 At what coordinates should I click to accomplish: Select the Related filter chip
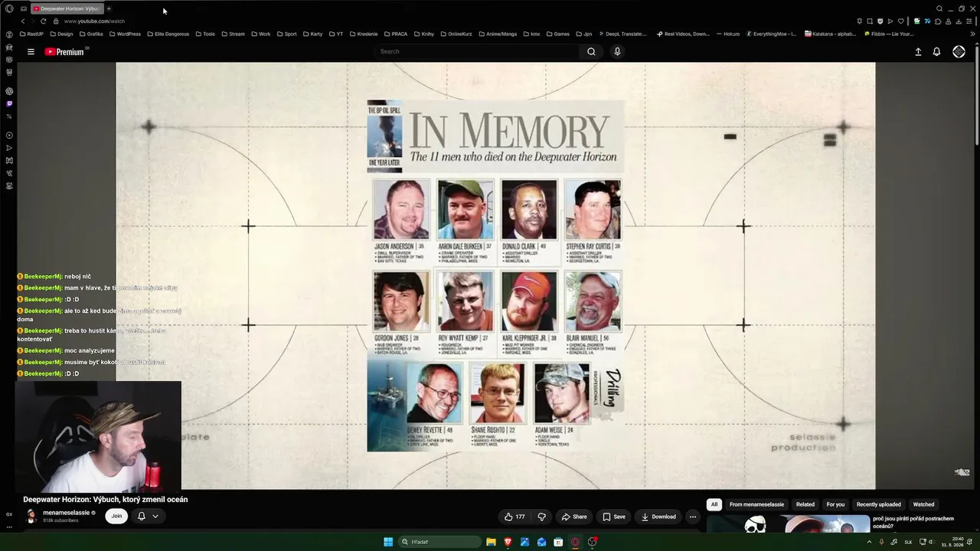point(805,504)
